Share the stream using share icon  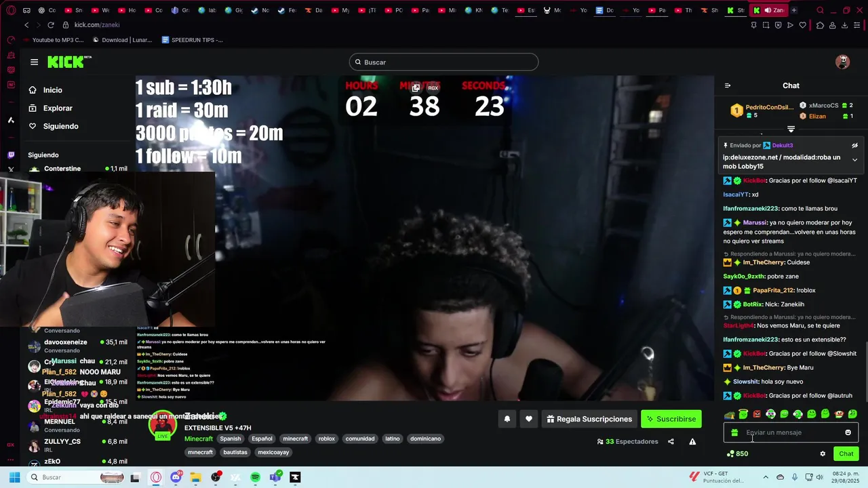(x=671, y=442)
